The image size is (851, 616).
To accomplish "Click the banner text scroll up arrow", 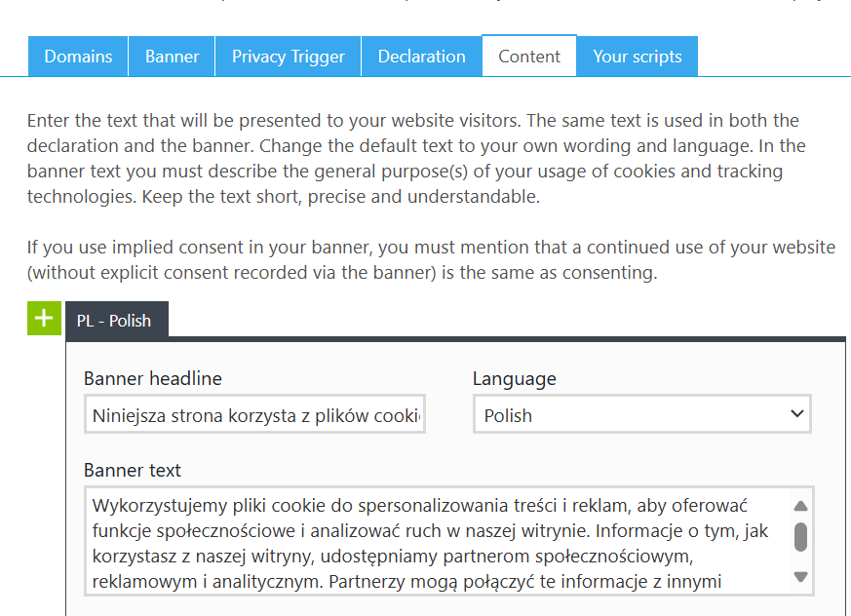I will (800, 507).
